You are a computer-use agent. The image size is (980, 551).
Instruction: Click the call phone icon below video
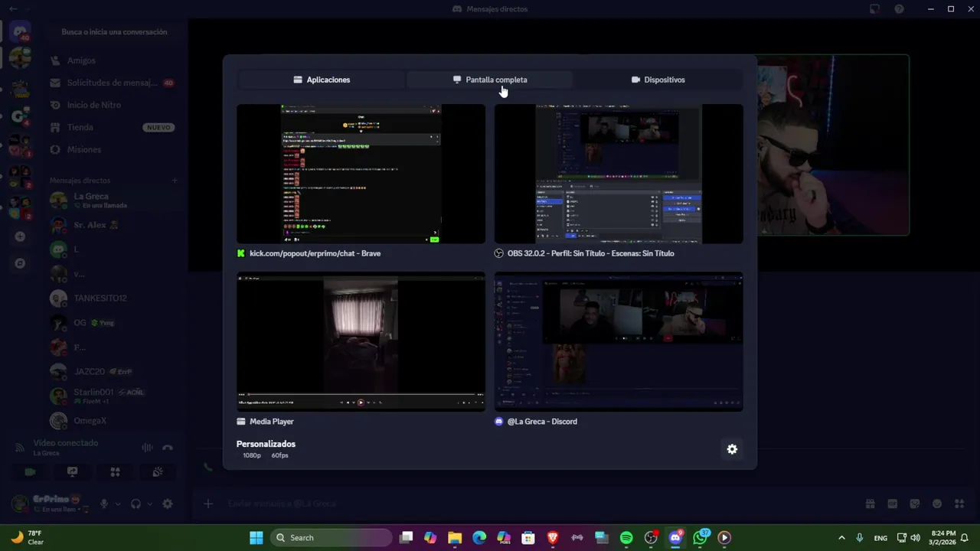208,467
